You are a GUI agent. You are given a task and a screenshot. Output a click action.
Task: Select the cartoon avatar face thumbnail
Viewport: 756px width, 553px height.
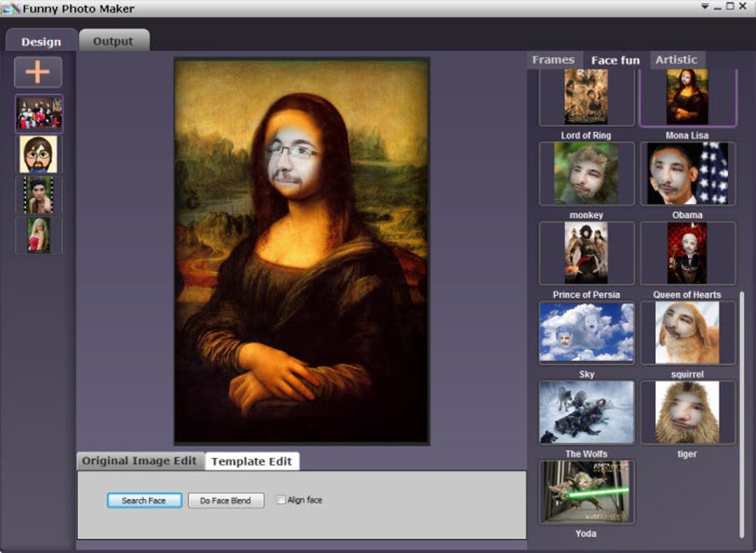pos(39,154)
